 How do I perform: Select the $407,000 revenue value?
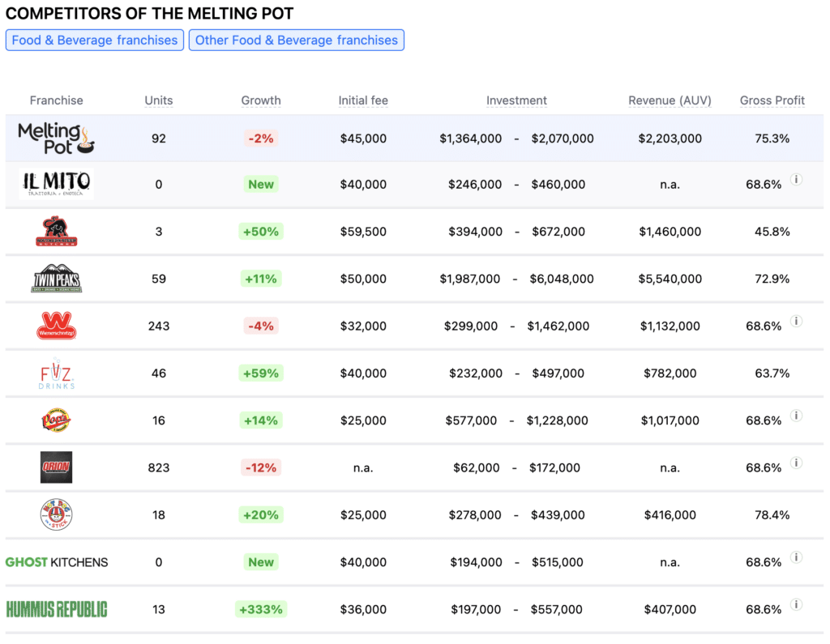coord(670,610)
